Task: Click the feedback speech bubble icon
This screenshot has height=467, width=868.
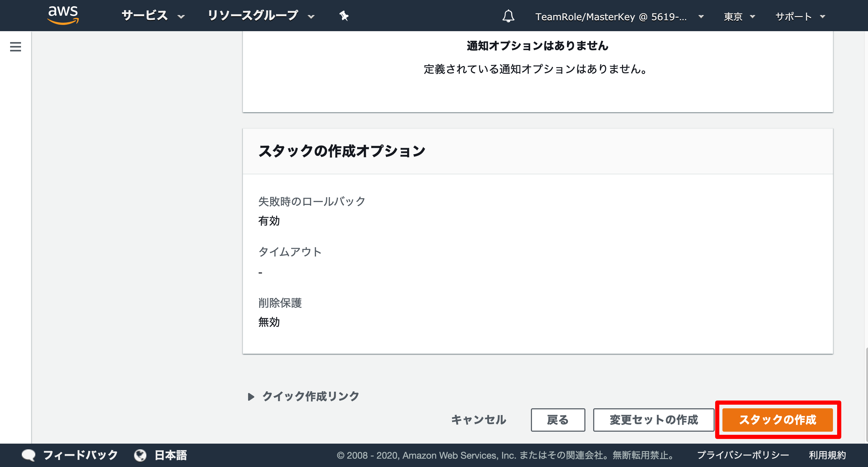Action: (x=29, y=455)
